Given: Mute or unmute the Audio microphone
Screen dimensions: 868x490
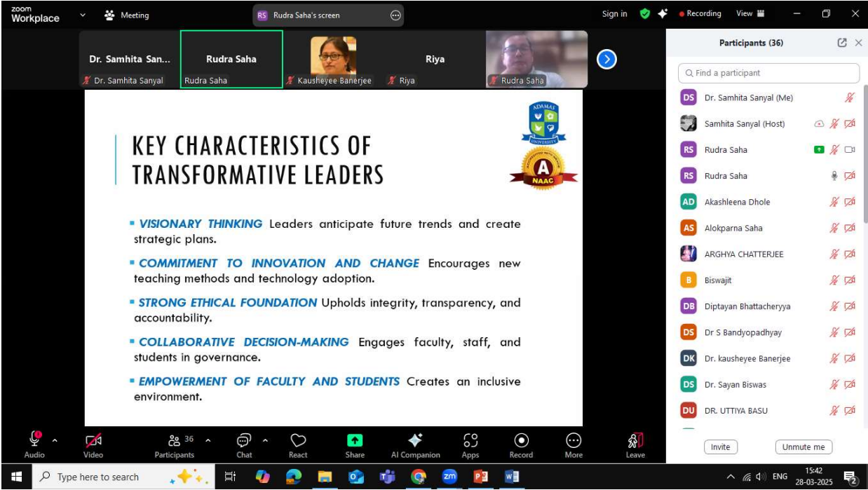Looking at the screenshot, I should [34, 445].
